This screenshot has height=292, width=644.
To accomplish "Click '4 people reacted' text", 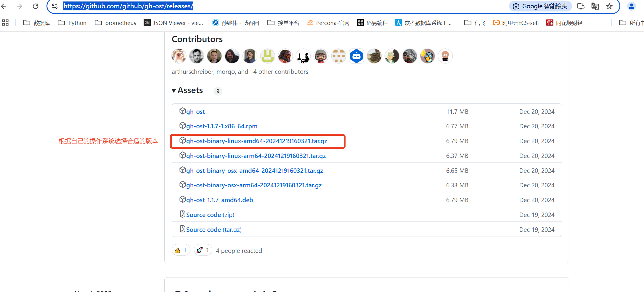I will [239, 251].
